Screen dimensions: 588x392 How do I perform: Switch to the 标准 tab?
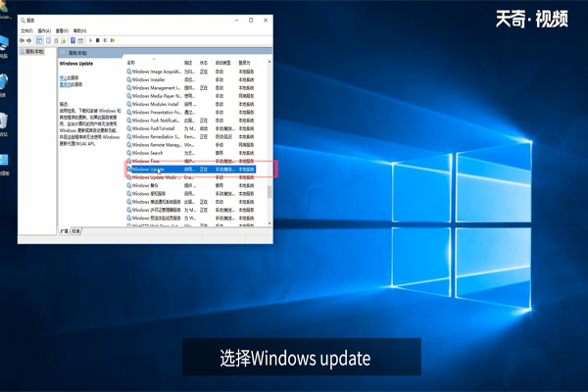(x=76, y=231)
